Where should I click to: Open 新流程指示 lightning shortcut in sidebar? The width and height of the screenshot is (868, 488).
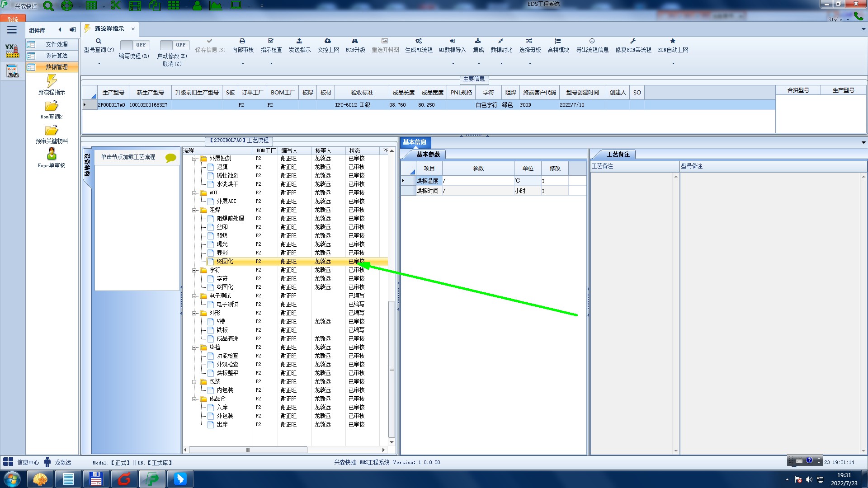tap(52, 85)
